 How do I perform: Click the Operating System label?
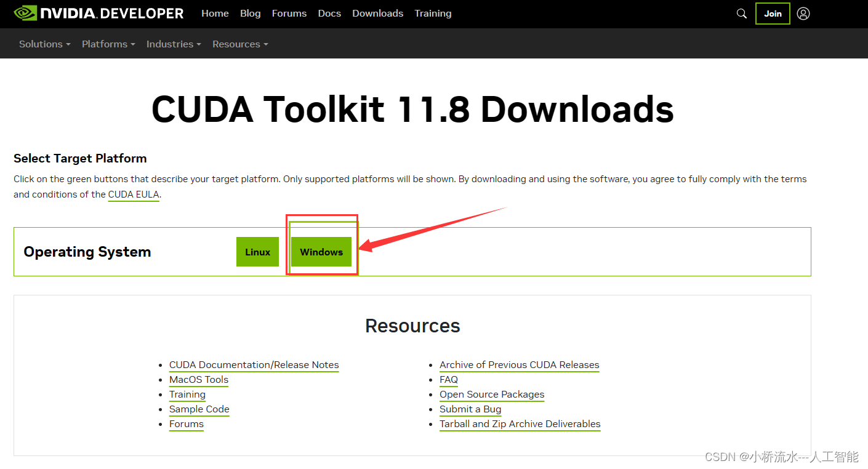point(87,252)
